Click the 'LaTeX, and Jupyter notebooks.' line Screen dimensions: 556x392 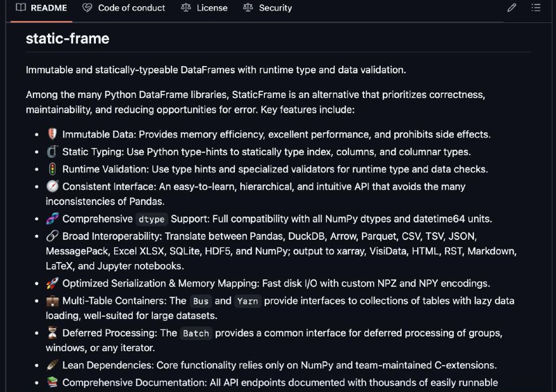point(115,266)
